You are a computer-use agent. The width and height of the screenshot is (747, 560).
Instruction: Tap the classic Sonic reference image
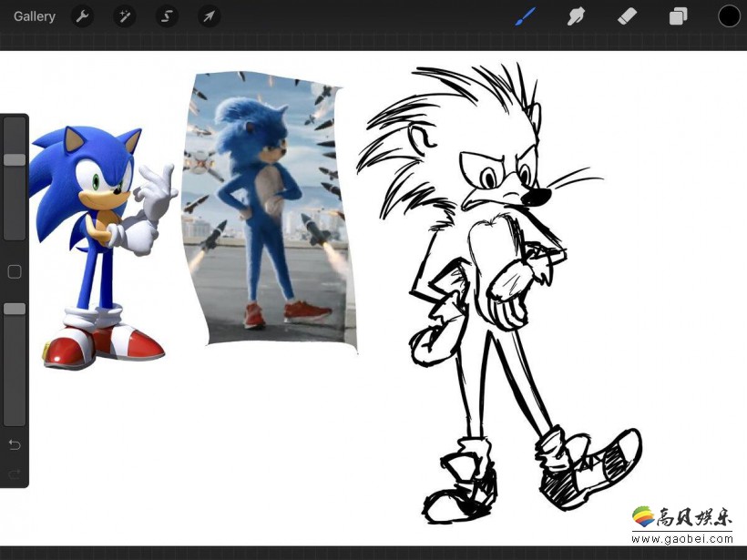[x=102, y=247]
